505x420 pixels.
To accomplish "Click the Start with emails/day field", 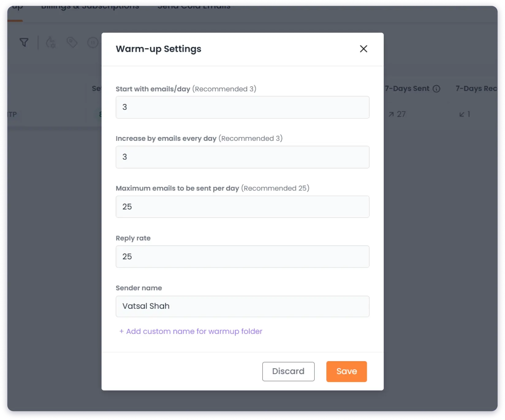I will point(242,107).
